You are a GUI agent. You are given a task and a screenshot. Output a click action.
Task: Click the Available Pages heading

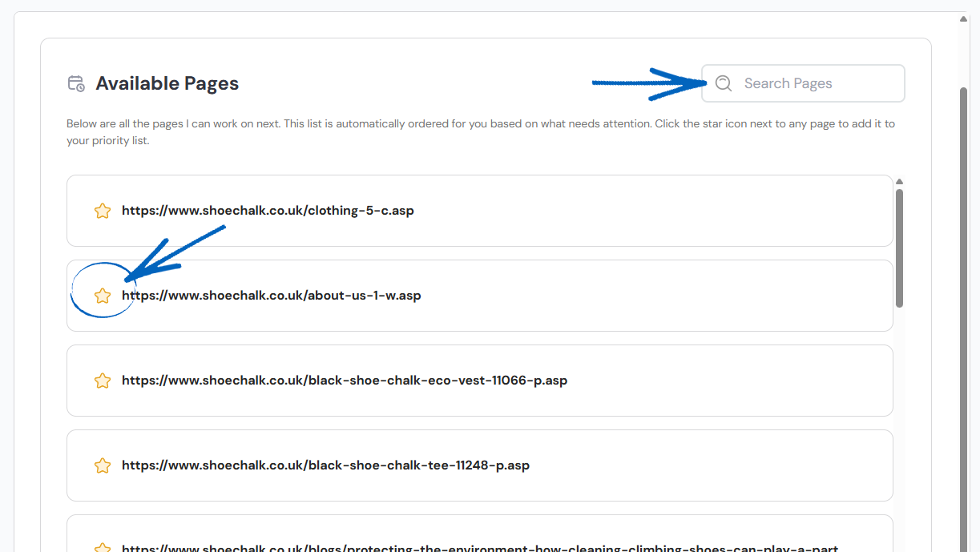point(167,83)
